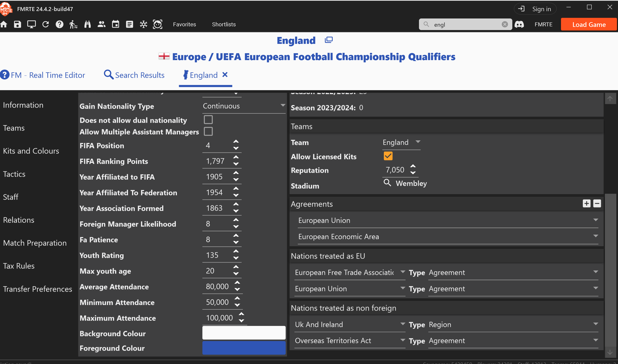
Task: Click the scroll-to-top arrow icon
Action: (610, 99)
